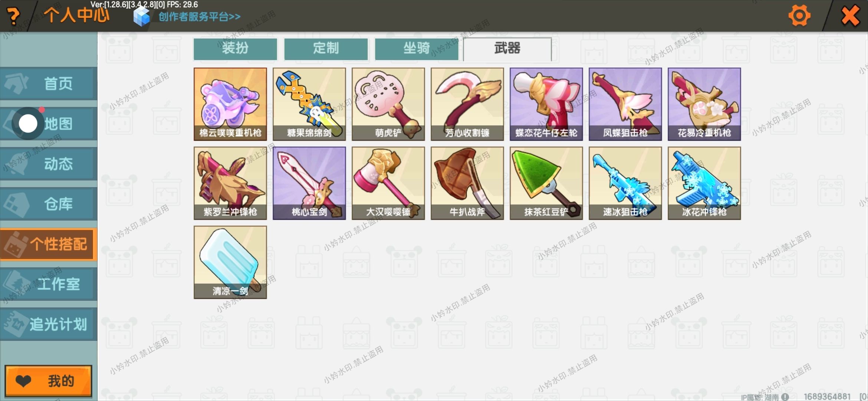Switch to the 装扮 tab
Viewport: 868px width, 401px height.
pyautogui.click(x=235, y=49)
